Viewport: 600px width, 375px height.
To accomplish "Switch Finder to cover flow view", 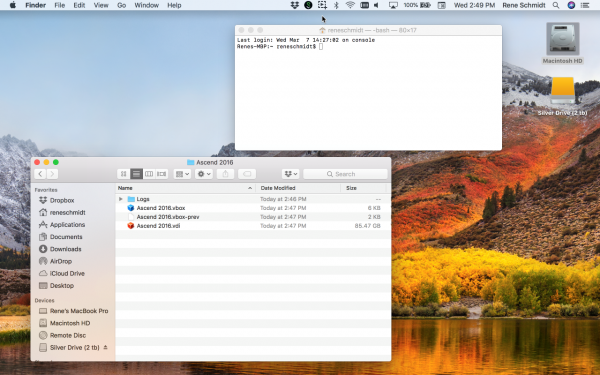I will (161, 174).
